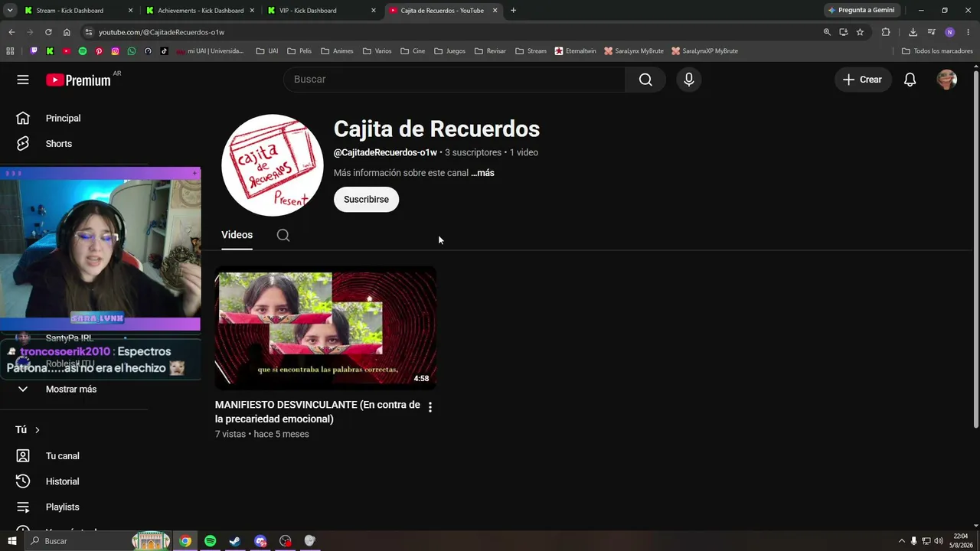980x551 pixels.
Task: Click the address bar URL
Action: pos(162,32)
